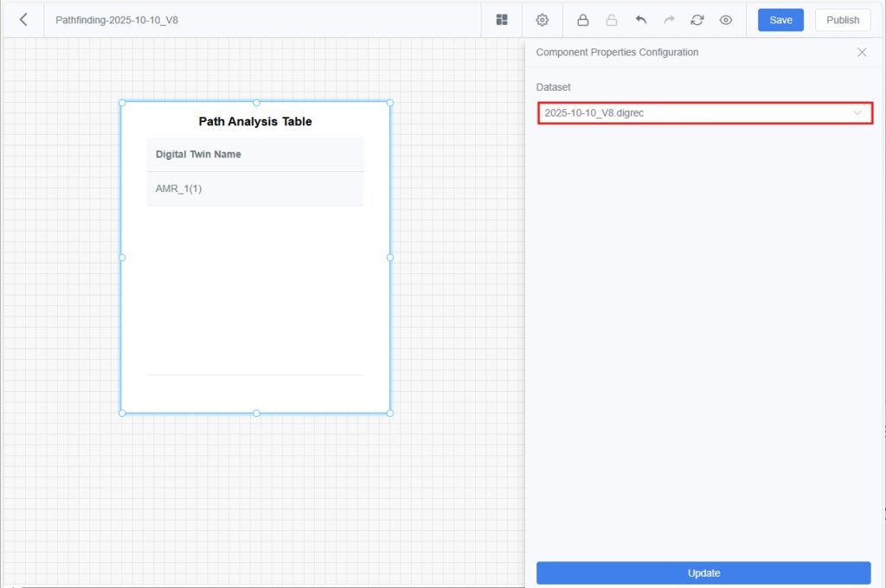Open the settings gear in toolbar
The width and height of the screenshot is (886, 588).
click(543, 20)
